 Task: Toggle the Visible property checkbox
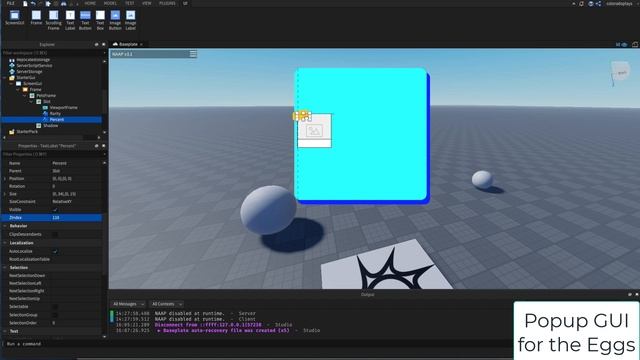point(55,209)
